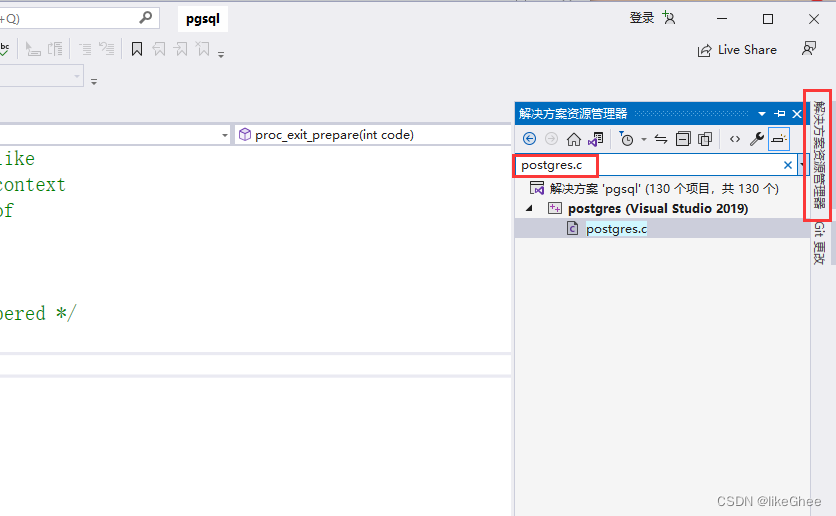
Task: Switch between solutions and folder views
Action: pos(596,139)
